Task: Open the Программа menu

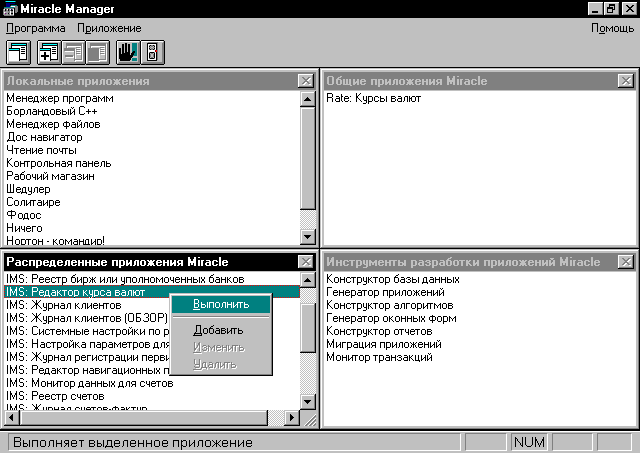Action: pos(36,28)
